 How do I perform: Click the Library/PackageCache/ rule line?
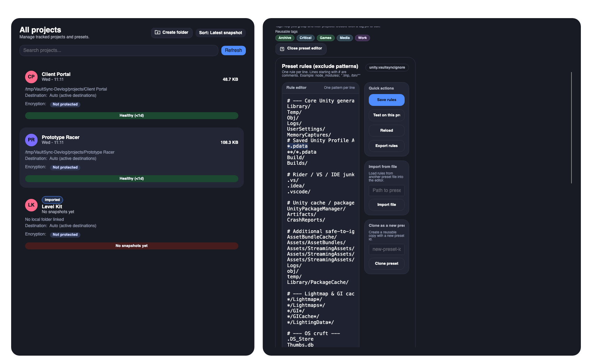point(318,282)
